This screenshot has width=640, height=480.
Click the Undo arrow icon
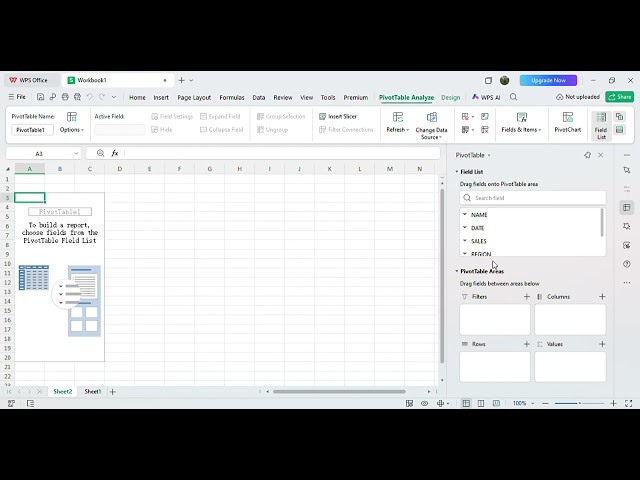tap(89, 97)
